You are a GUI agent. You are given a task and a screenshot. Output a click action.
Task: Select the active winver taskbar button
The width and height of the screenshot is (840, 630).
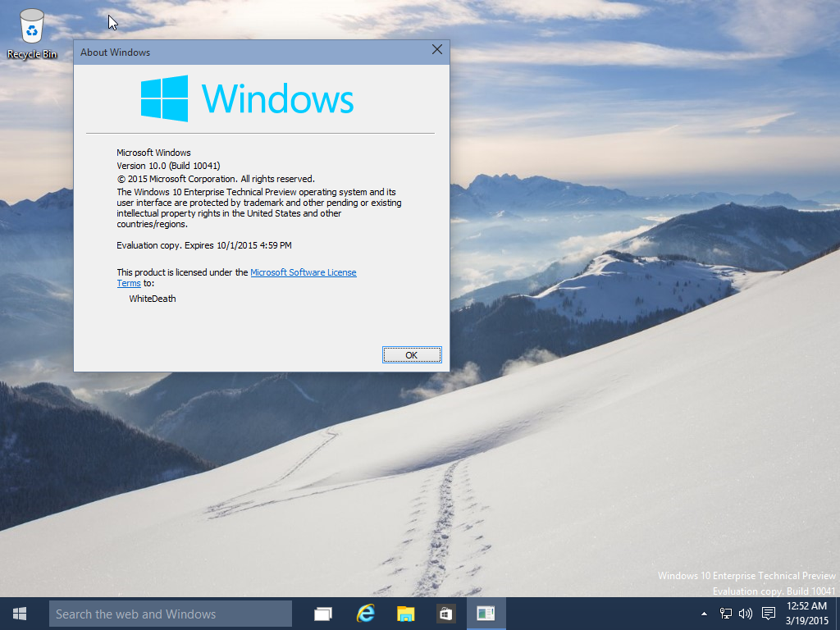(x=486, y=614)
